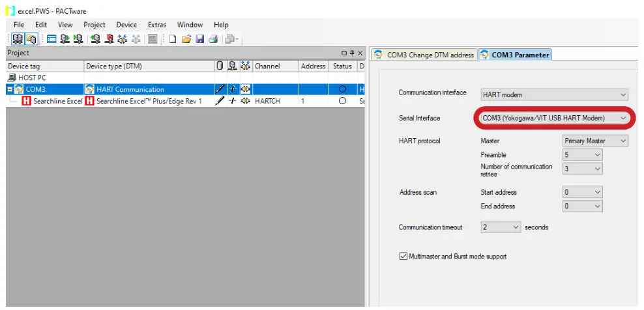Open the Communication timeout dropdown
This screenshot has width=644, height=310.
(501, 227)
